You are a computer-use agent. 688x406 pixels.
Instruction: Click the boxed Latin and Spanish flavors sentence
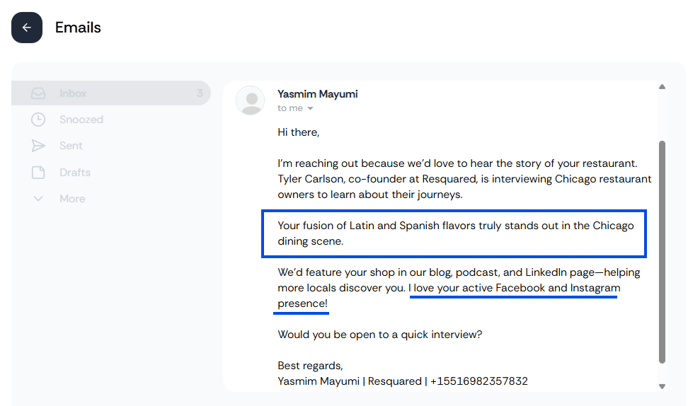click(455, 233)
